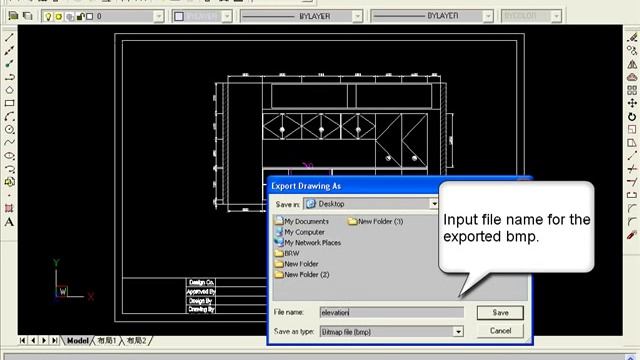Screen dimensions: 640x360
Task: Select the BRW folder
Action: tap(287, 253)
